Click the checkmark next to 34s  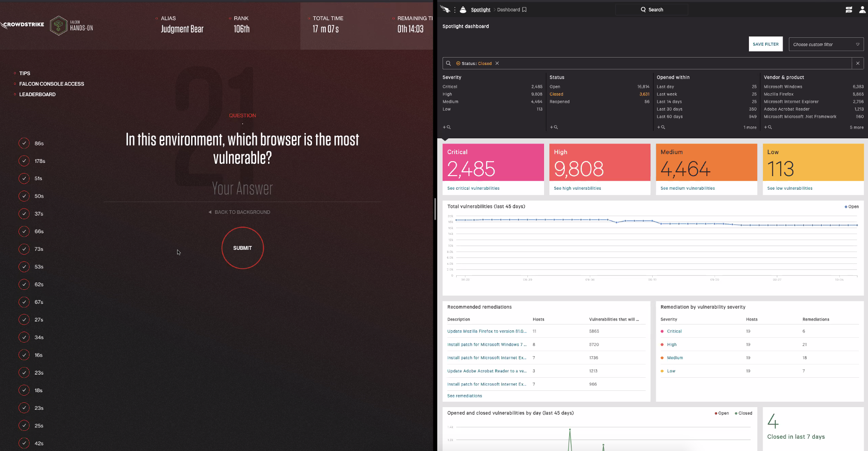(x=24, y=337)
